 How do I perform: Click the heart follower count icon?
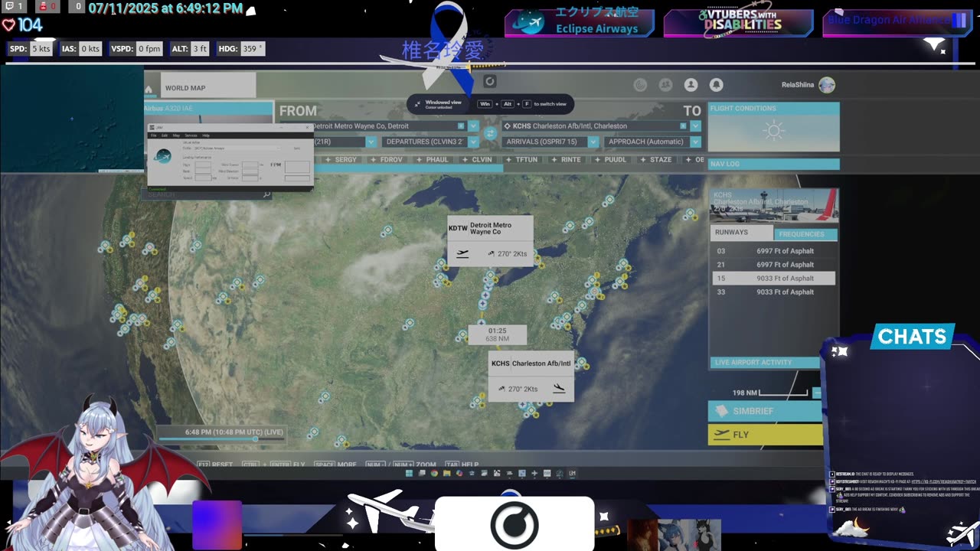[x=8, y=24]
